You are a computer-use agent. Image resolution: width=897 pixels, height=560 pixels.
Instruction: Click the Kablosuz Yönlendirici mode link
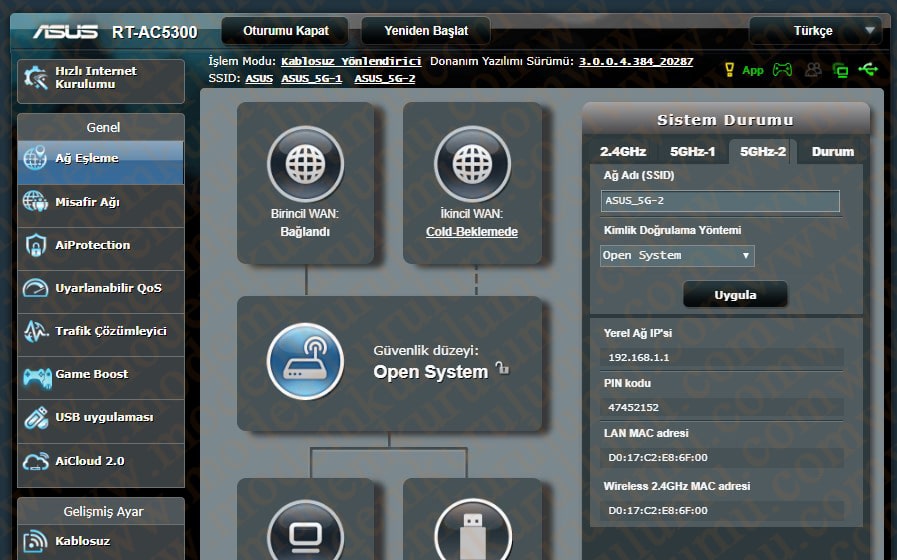351,61
